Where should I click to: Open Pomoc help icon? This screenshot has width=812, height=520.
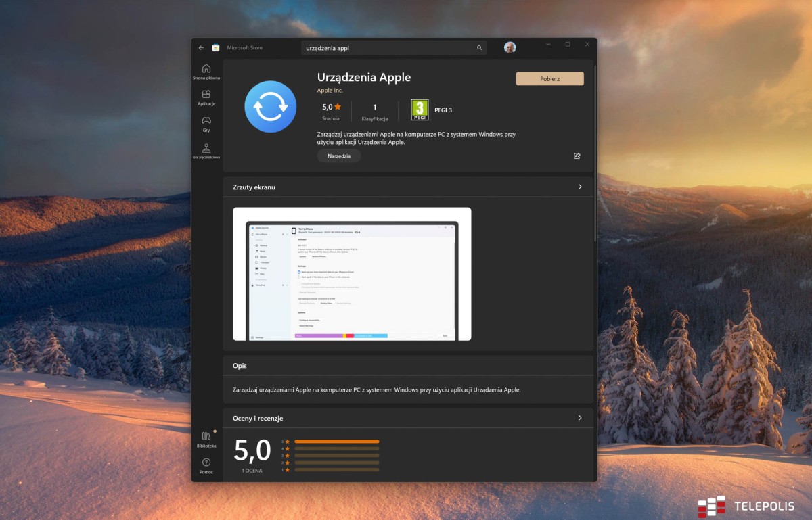point(206,465)
